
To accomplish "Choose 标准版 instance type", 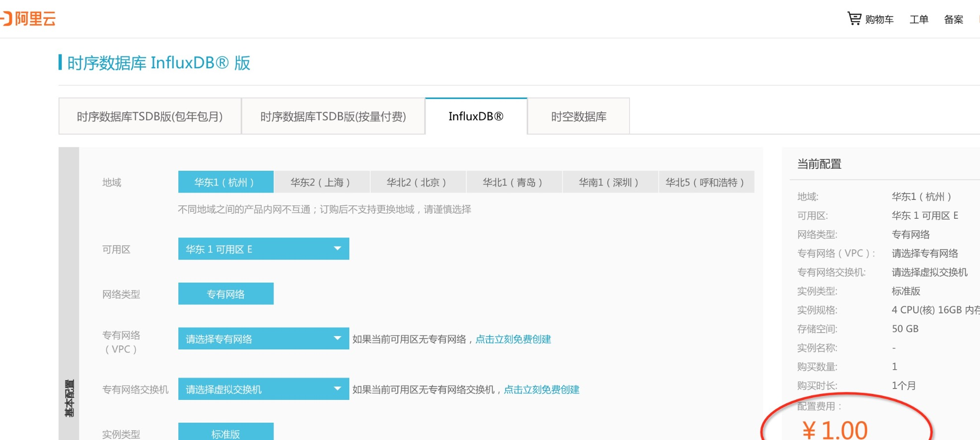I will (226, 432).
